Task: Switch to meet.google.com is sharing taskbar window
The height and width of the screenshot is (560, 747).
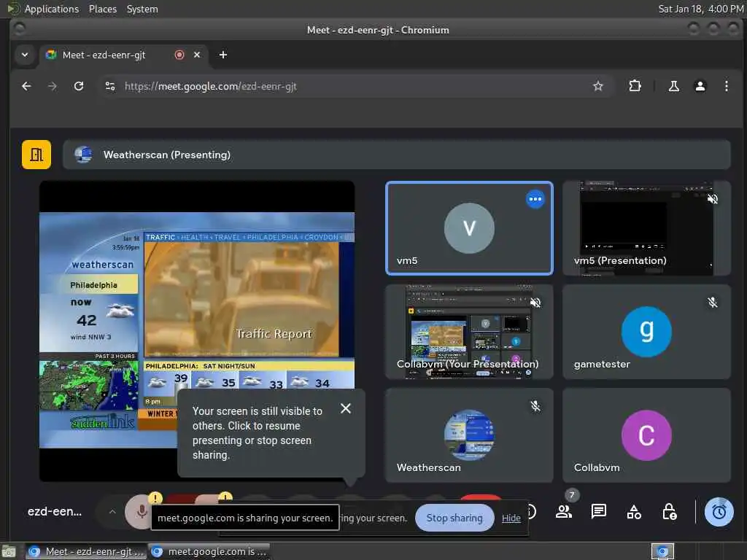Action: tap(209, 551)
